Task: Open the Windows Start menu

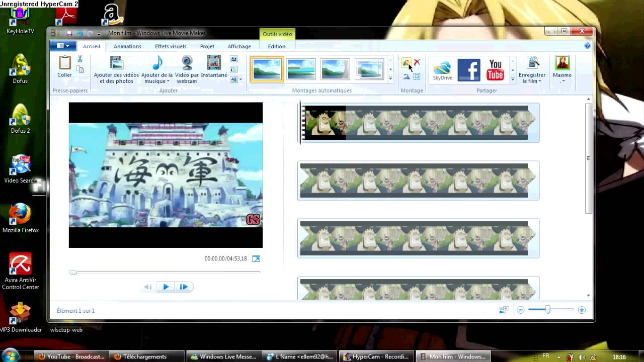Action: pos(10,355)
